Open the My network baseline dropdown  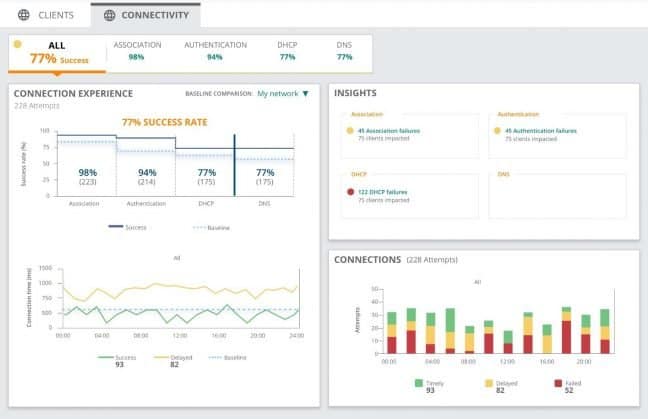click(x=283, y=94)
